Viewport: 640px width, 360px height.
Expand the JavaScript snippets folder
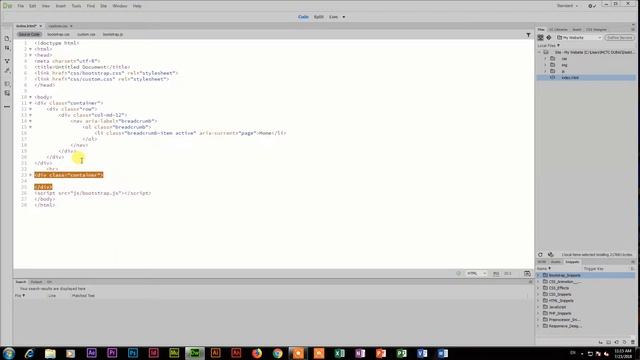point(538,307)
